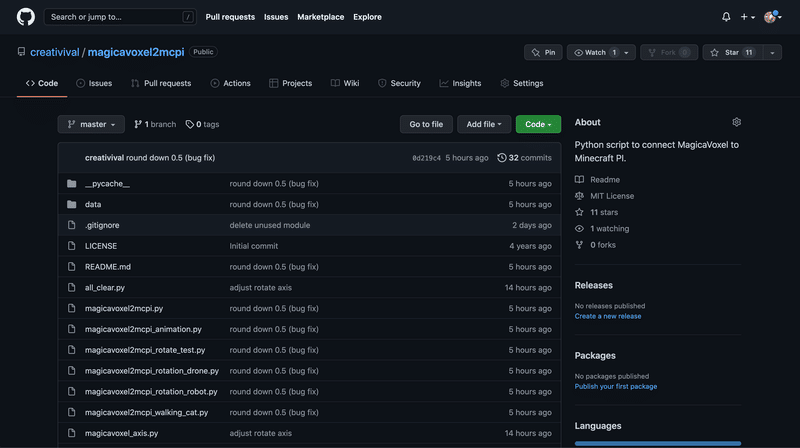Open the repository Pull requests tab

[x=161, y=83]
